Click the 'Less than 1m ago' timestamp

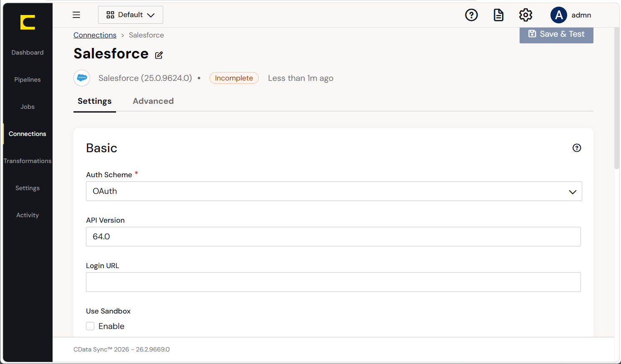(x=300, y=78)
